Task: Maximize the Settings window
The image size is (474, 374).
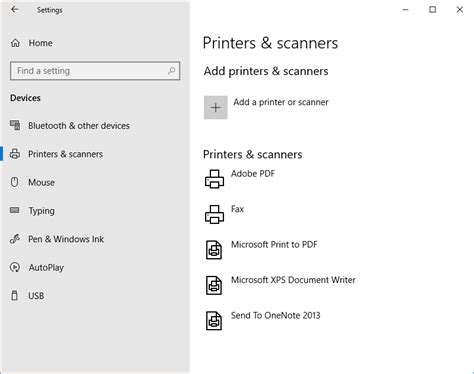Action: (x=432, y=10)
